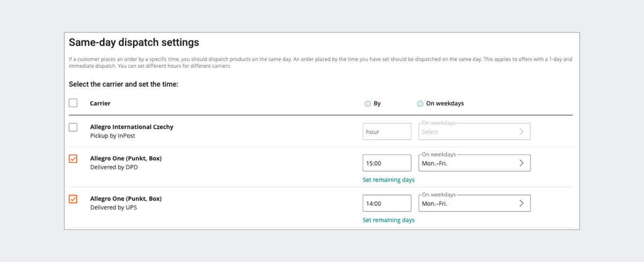Open Mon.–Fri. dropdown for DPD carrier
Screen dimensions: 644x262
(x=467, y=163)
